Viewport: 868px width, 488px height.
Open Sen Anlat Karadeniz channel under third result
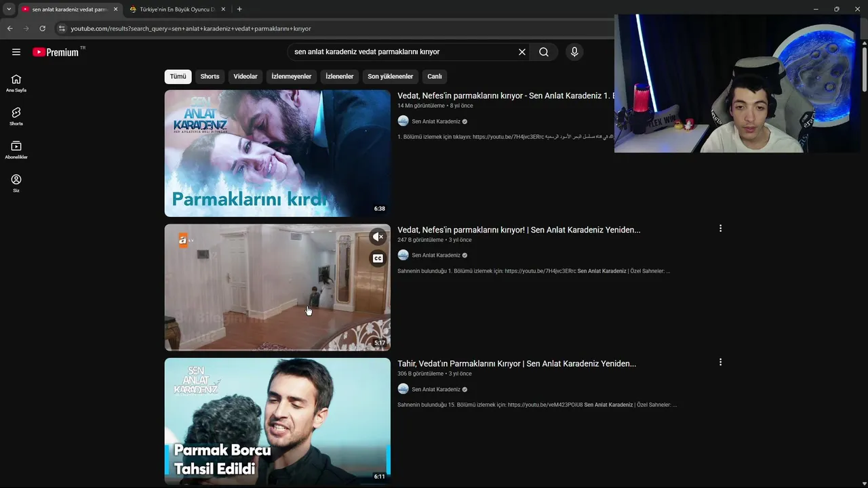[436, 389]
